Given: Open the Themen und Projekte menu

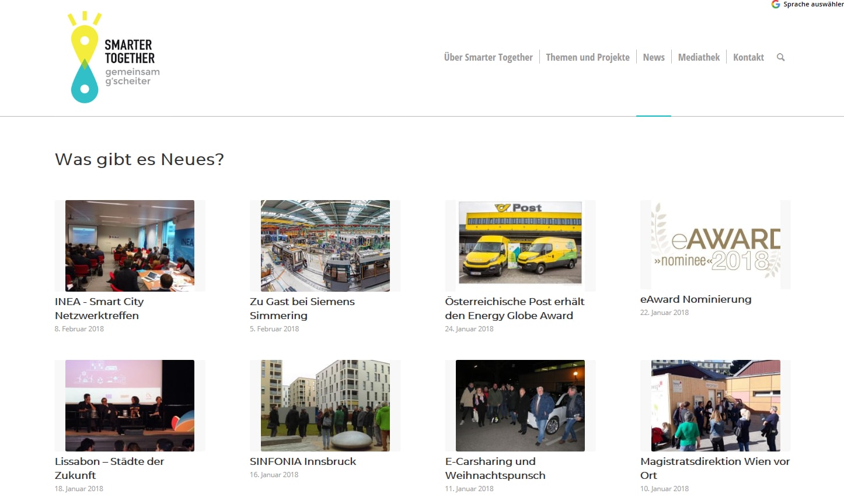Looking at the screenshot, I should click(x=588, y=57).
